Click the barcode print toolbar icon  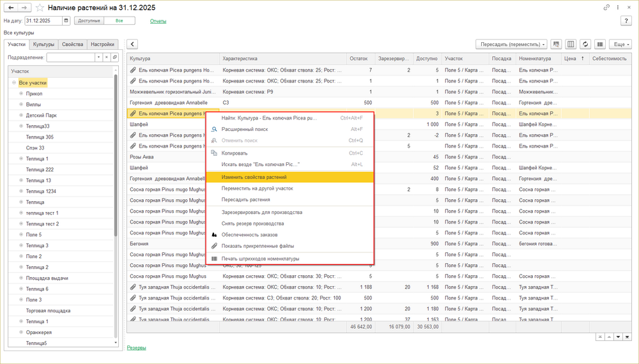[x=600, y=44]
